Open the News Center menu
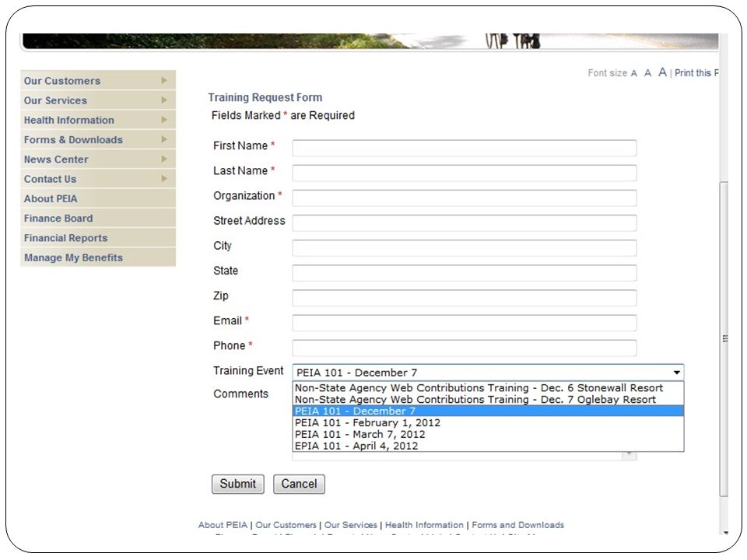This screenshot has width=747, height=560. [98, 159]
